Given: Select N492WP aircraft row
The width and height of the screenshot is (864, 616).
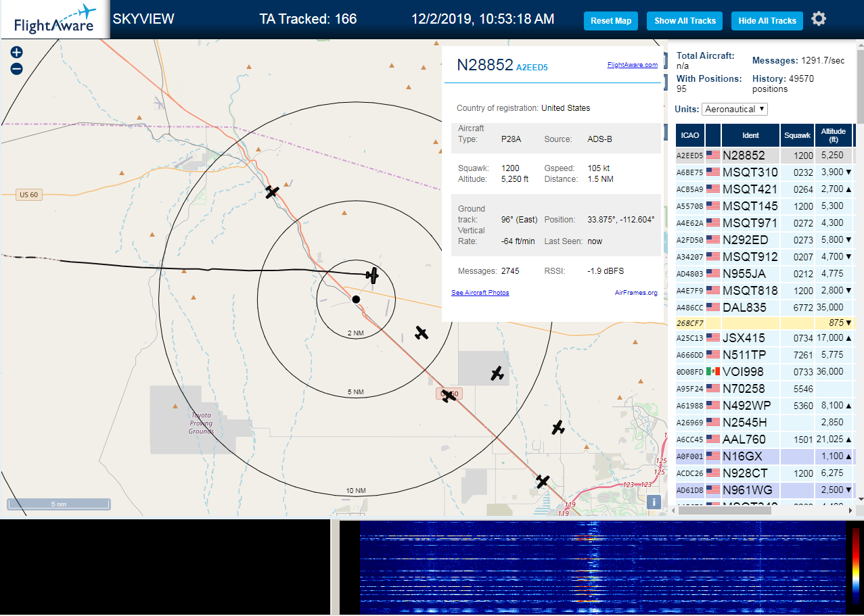Looking at the screenshot, I should (x=765, y=405).
